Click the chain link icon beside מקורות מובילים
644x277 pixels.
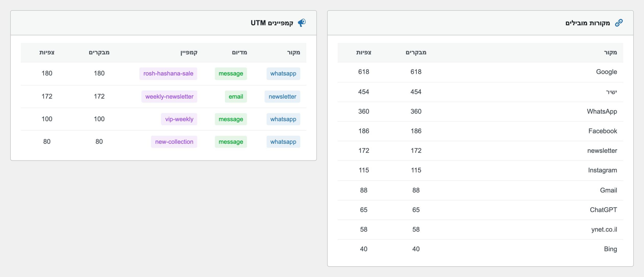(x=619, y=23)
